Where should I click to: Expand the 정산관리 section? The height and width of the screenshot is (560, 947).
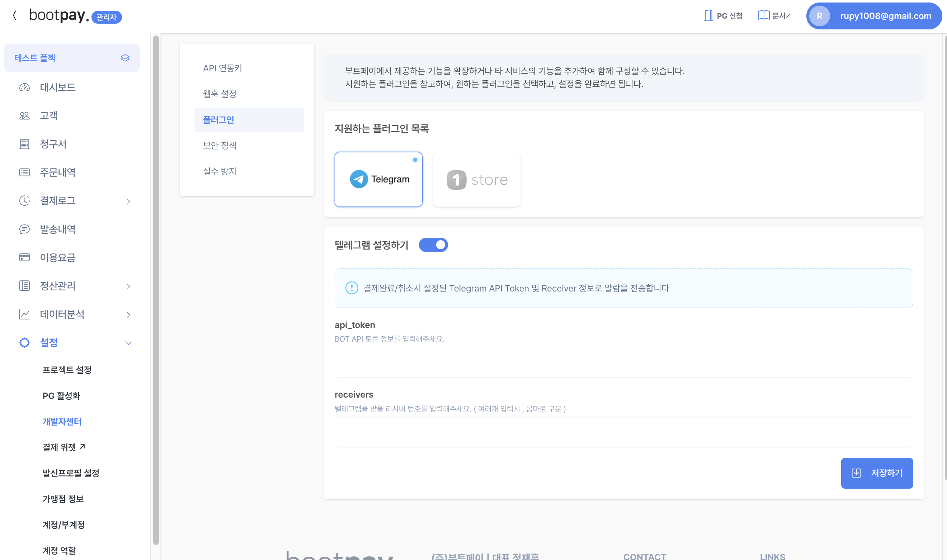pos(128,286)
